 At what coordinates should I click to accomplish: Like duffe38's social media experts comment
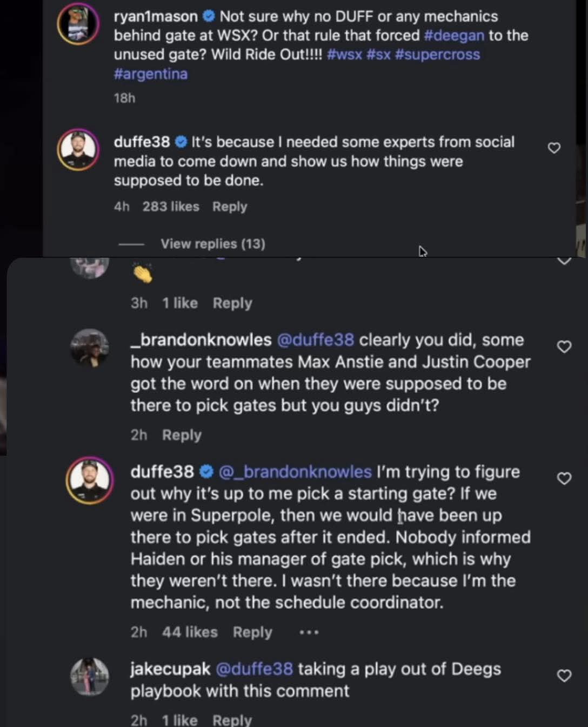(554, 148)
